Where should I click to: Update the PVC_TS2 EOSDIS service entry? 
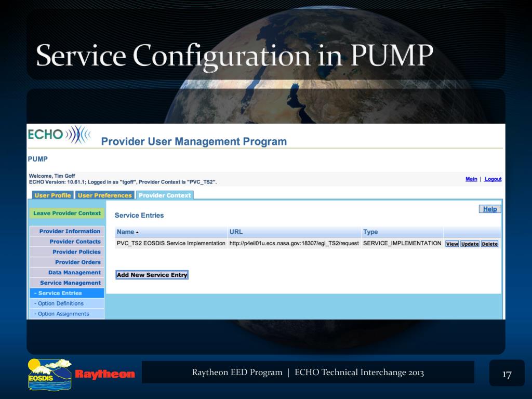click(x=470, y=244)
